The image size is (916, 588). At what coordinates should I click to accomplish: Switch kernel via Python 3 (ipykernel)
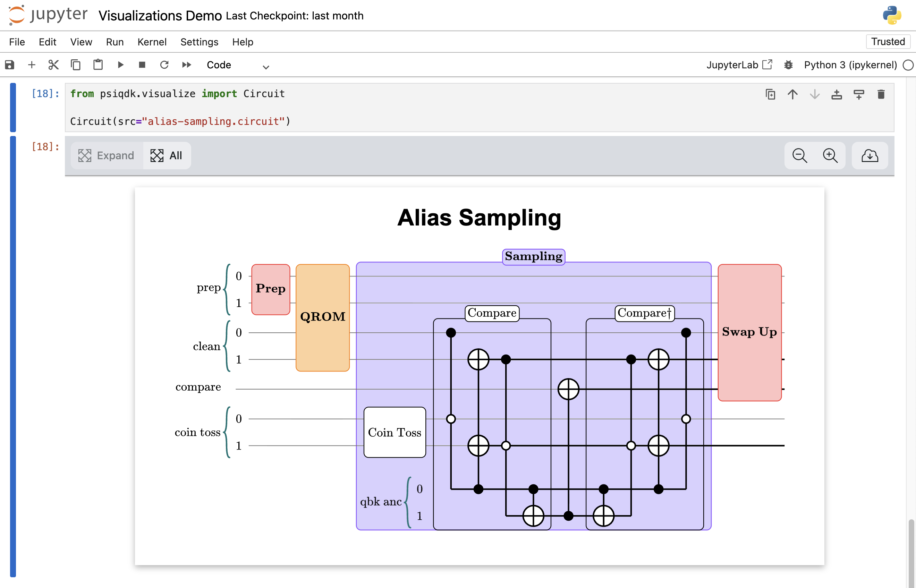tap(850, 65)
